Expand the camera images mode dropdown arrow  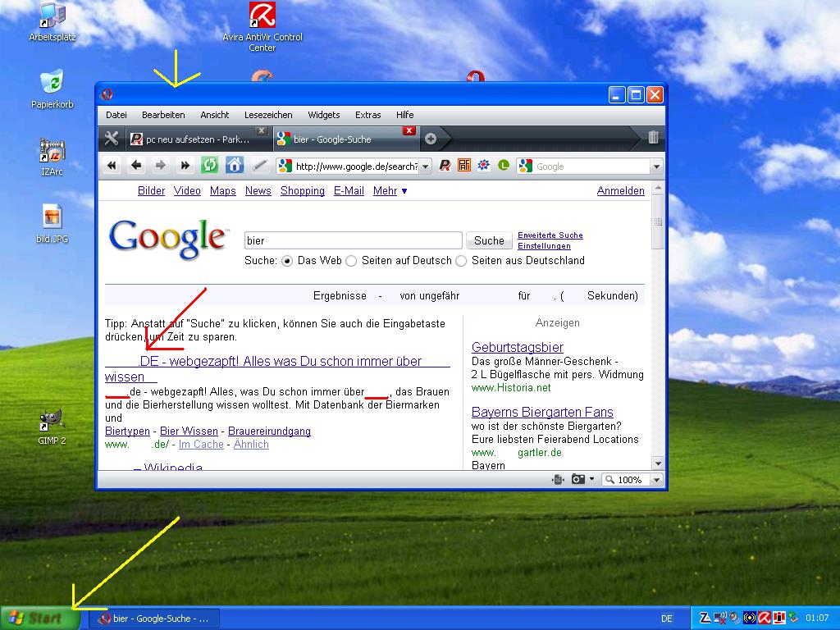click(591, 479)
